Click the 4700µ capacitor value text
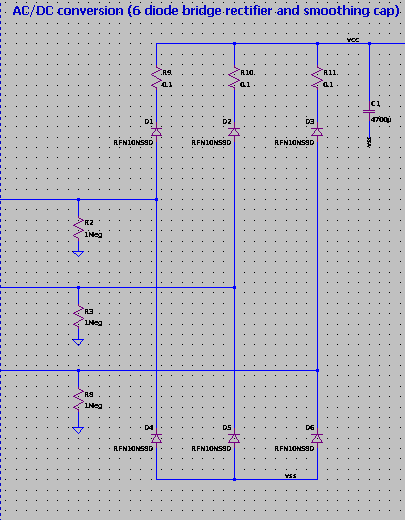The width and height of the screenshot is (405, 520). click(381, 119)
